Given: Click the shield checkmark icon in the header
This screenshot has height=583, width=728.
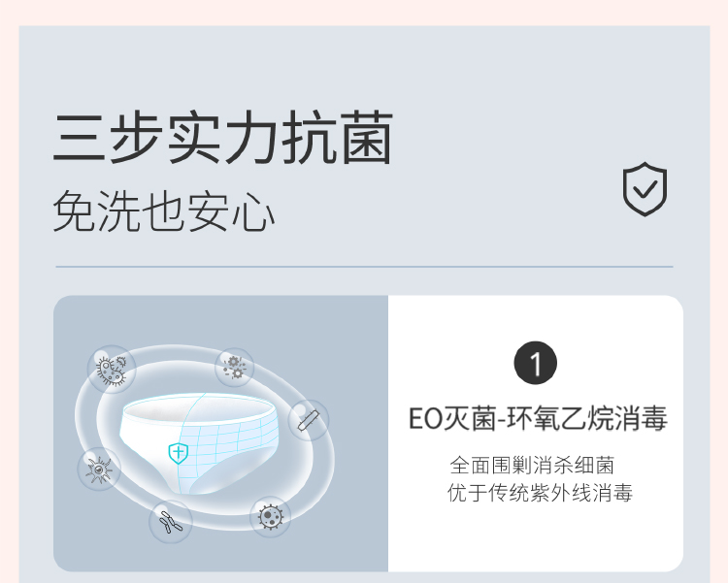Looking at the screenshot, I should (x=645, y=189).
